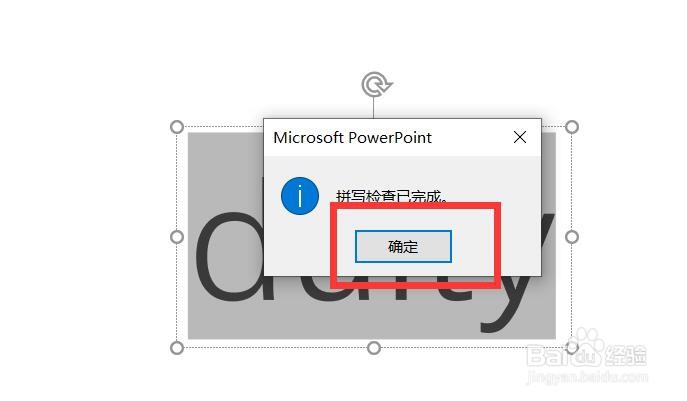Image resolution: width=687 pixels, height=401 pixels.
Task: Select the circular rotation handle above the text box
Action: [x=376, y=84]
